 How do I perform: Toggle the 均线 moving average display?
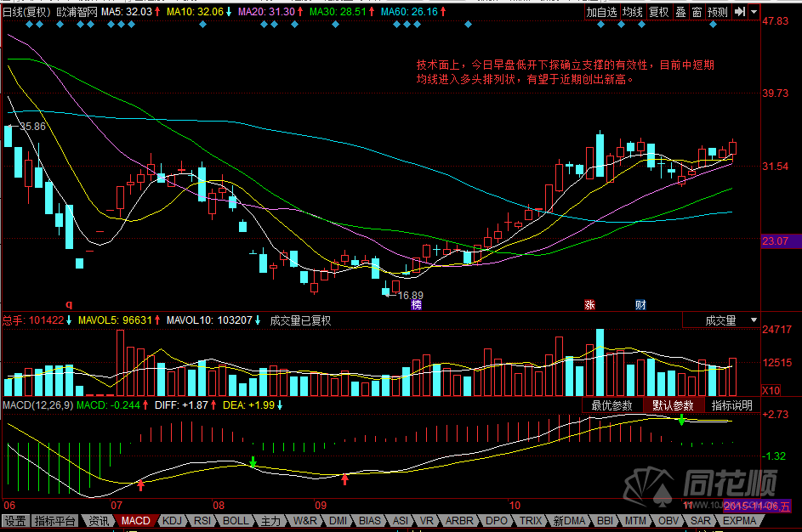pyautogui.click(x=632, y=12)
